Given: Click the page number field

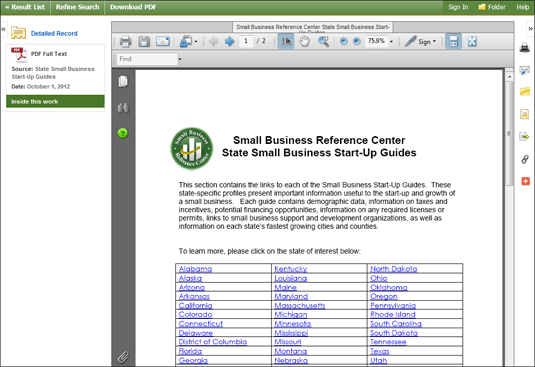Looking at the screenshot, I should (x=246, y=41).
